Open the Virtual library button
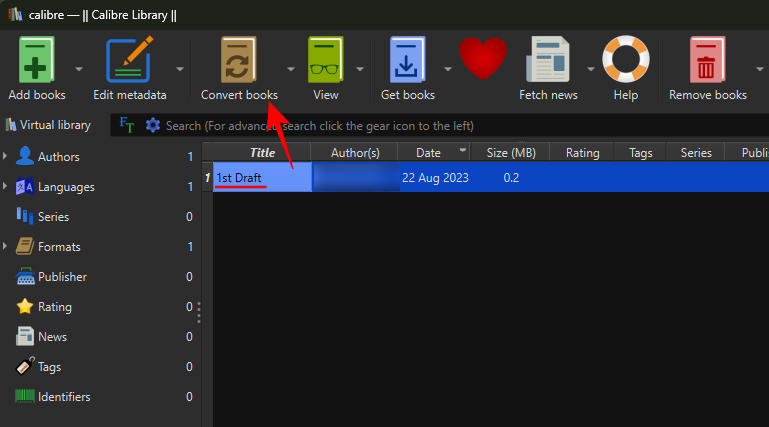 pyautogui.click(x=48, y=125)
